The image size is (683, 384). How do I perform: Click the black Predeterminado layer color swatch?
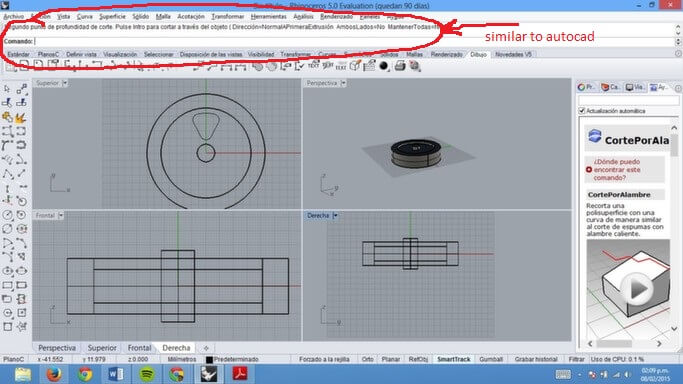[x=209, y=360]
